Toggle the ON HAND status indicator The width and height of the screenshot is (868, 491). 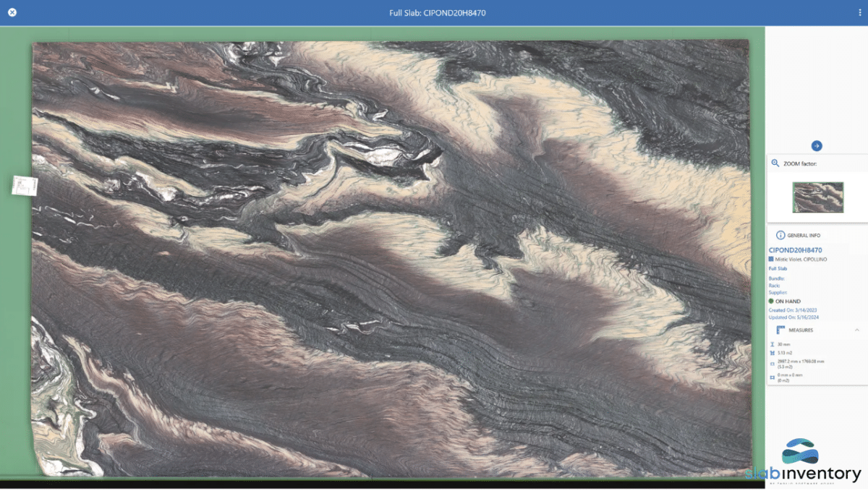click(x=770, y=301)
